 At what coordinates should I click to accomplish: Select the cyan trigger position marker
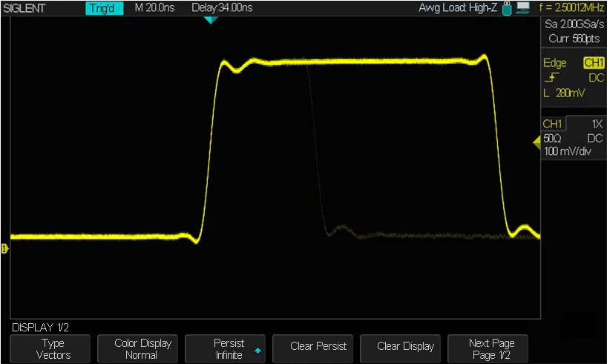tap(211, 20)
